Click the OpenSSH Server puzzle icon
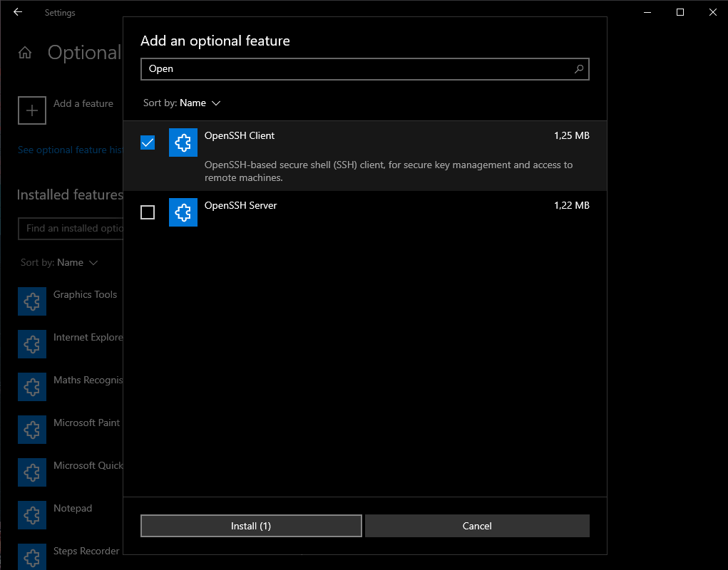The image size is (728, 570). [x=183, y=212]
